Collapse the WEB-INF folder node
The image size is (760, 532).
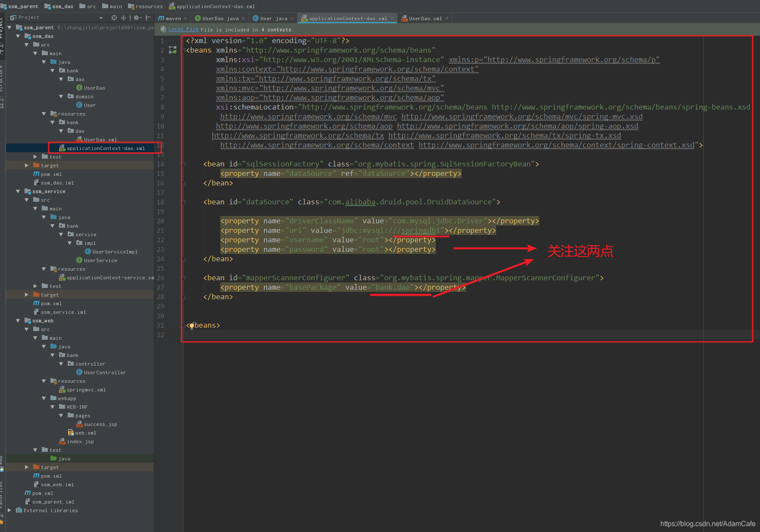(53, 407)
